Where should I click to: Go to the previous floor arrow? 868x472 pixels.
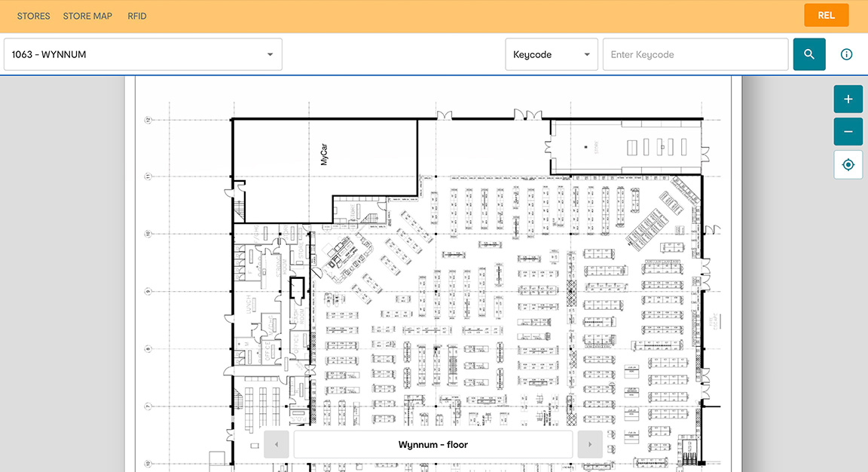pyautogui.click(x=277, y=445)
